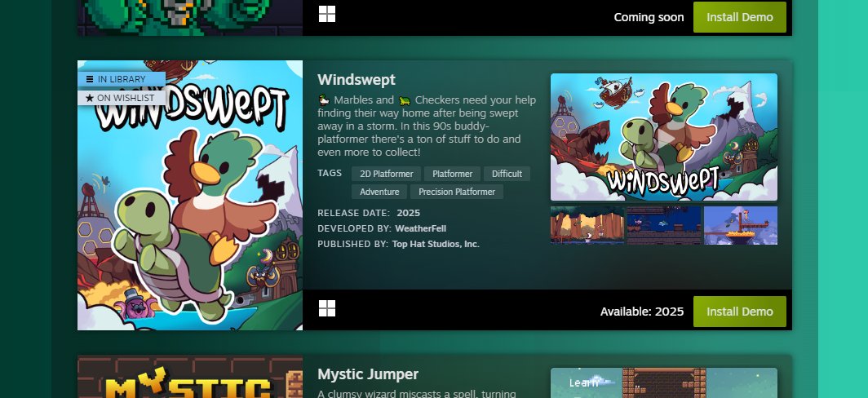Open the top game's pixel art cover
Image resolution: width=868 pixels, height=398 pixels.
(x=190, y=18)
